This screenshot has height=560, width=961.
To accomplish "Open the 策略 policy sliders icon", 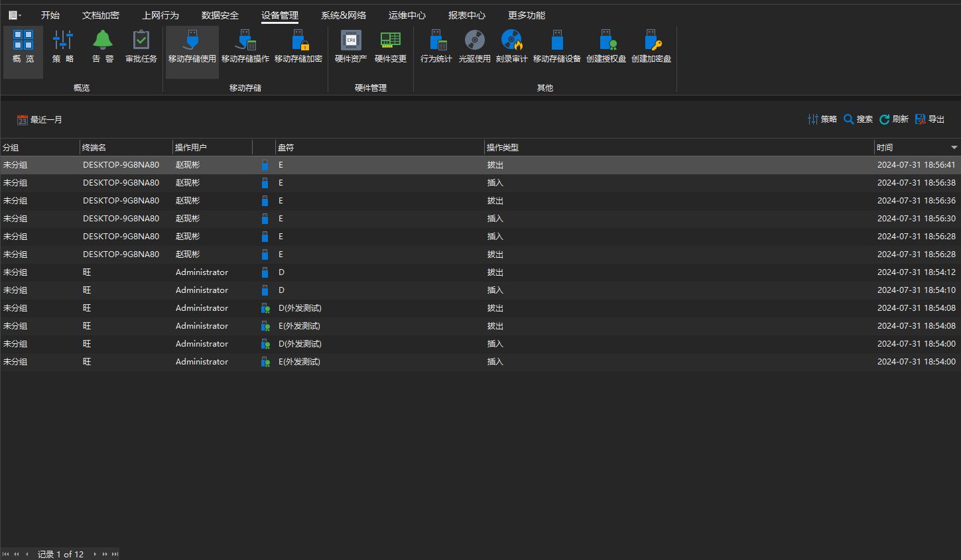I will pyautogui.click(x=63, y=46).
